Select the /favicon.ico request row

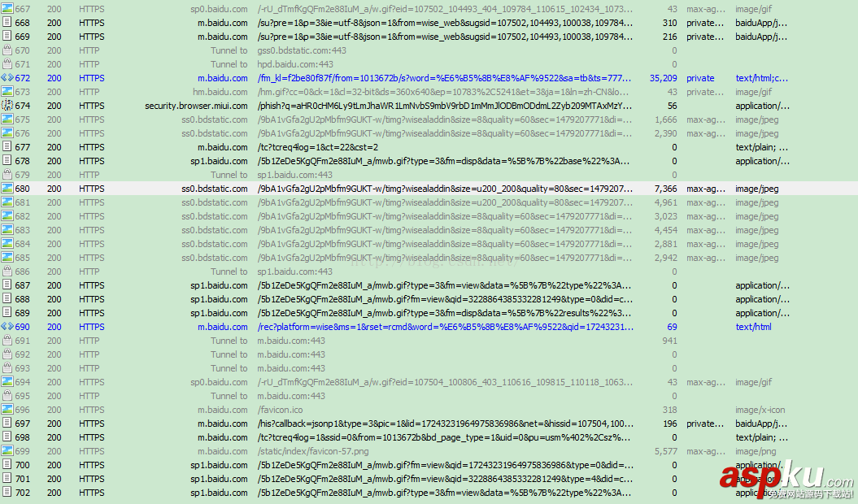coord(280,410)
